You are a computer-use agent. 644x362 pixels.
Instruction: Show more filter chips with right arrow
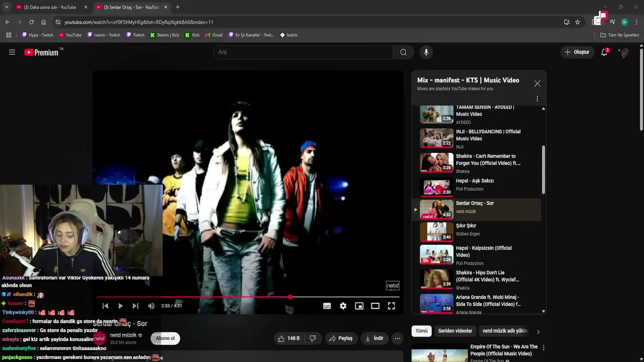pyautogui.click(x=538, y=331)
